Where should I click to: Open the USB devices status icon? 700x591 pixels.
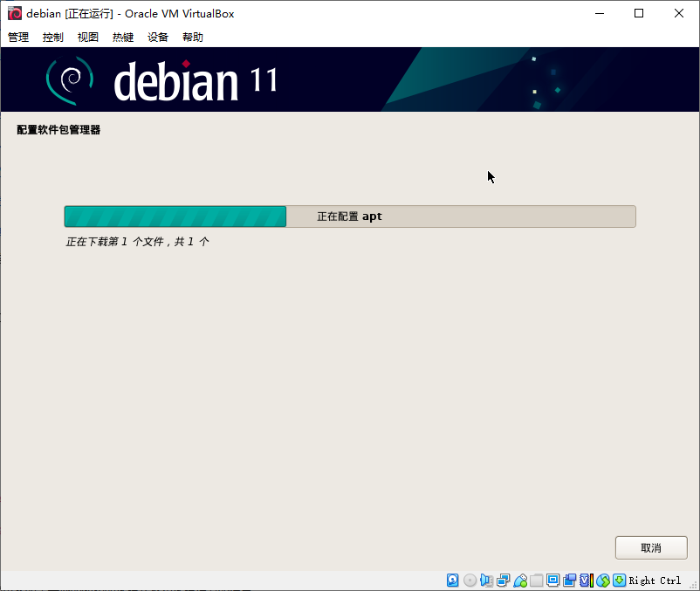coord(520,580)
